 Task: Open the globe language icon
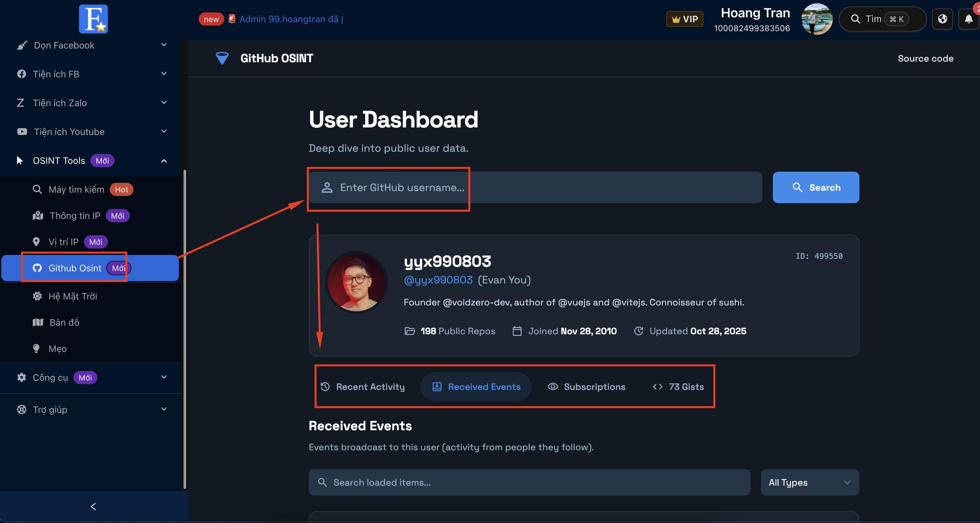(943, 19)
